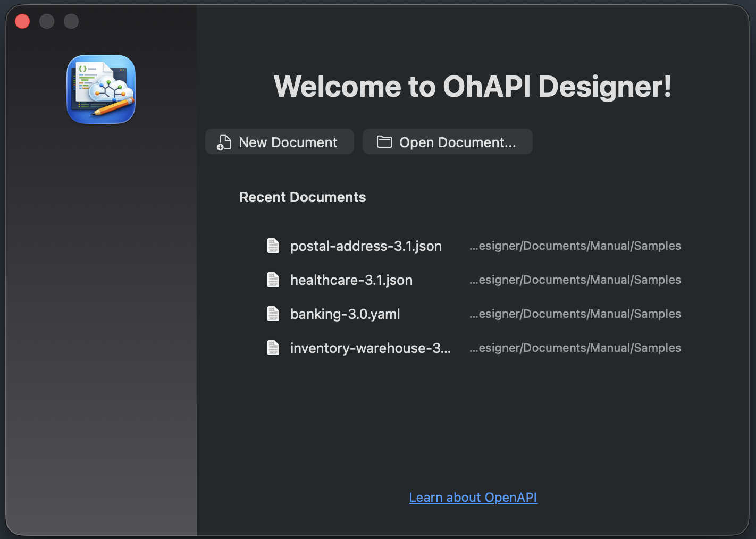Open the truncated inventory-warehouse-3... recent file
This screenshot has width=756, height=539.
click(370, 348)
